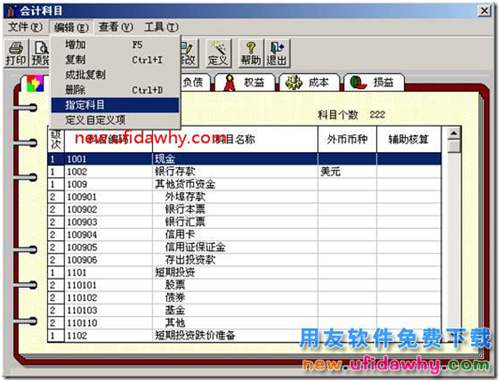Choose 成批复制 menu entry

[115, 75]
